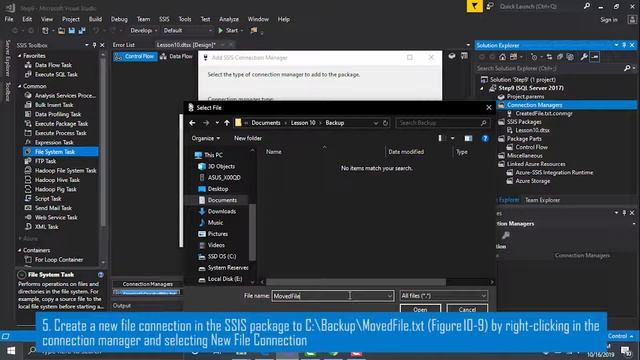Open the File name history dropdown arrow

tap(389, 296)
